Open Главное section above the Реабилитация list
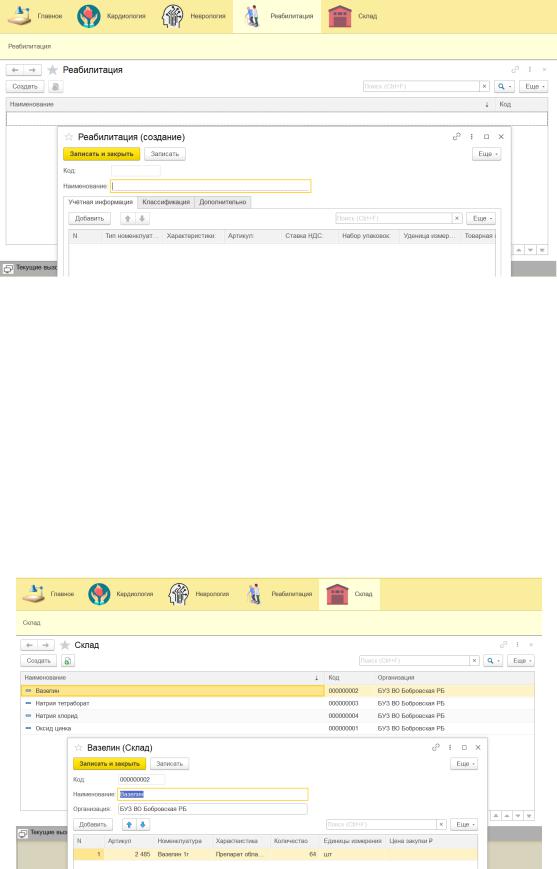 pyautogui.click(x=35, y=16)
